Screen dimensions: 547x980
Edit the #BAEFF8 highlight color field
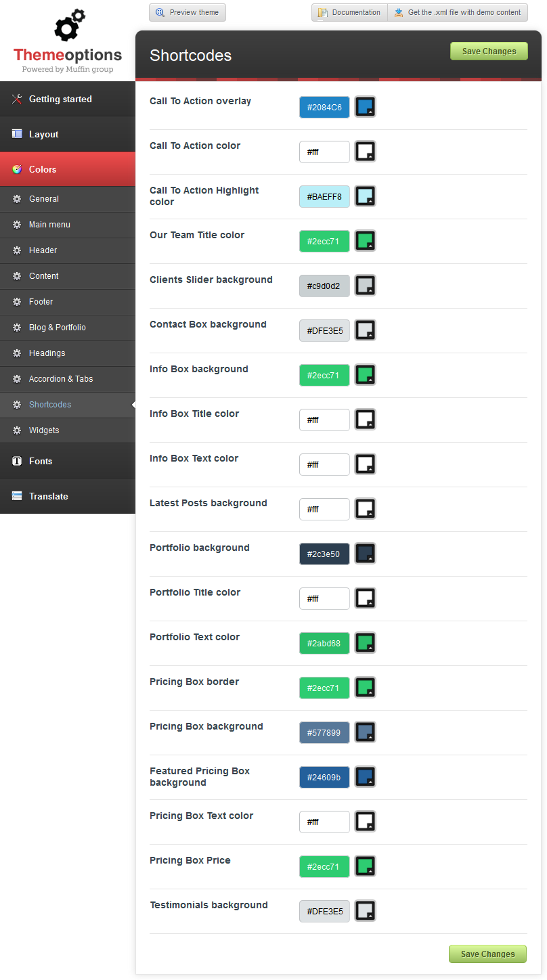pos(325,196)
